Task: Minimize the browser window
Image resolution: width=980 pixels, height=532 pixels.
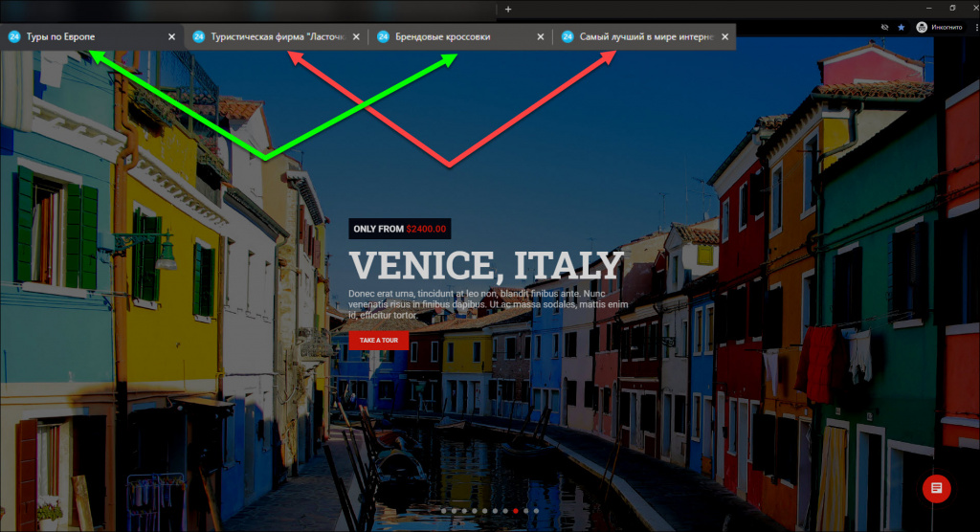Action: click(928, 8)
